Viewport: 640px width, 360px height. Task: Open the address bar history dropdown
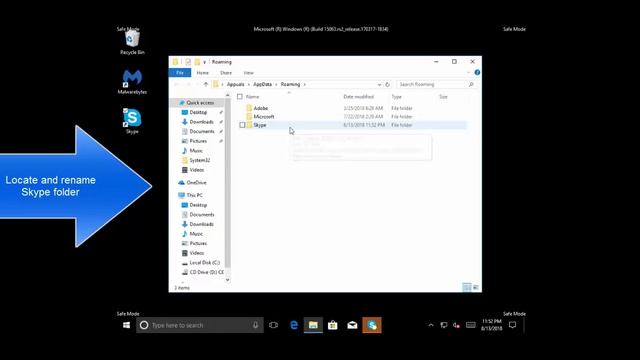[379, 84]
